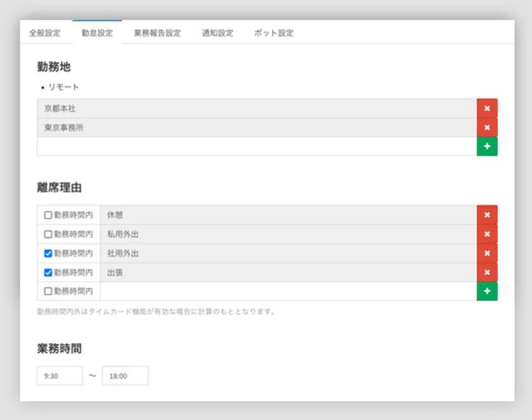Screen dimensions: 532x420
Task: Delete the 京都本社 work location row
Action: coord(487,108)
